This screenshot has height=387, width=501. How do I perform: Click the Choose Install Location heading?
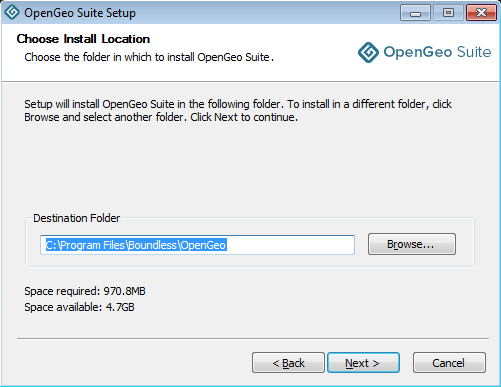pos(83,39)
